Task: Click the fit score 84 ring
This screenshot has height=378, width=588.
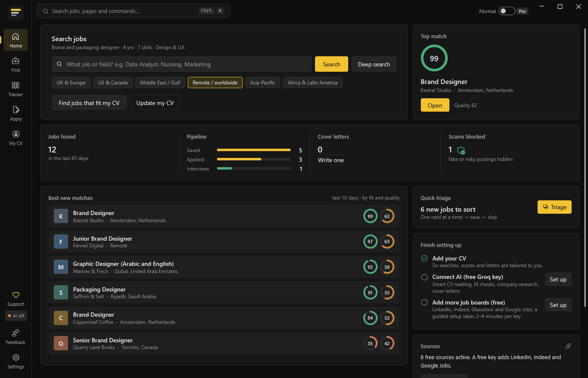Action: (370, 318)
